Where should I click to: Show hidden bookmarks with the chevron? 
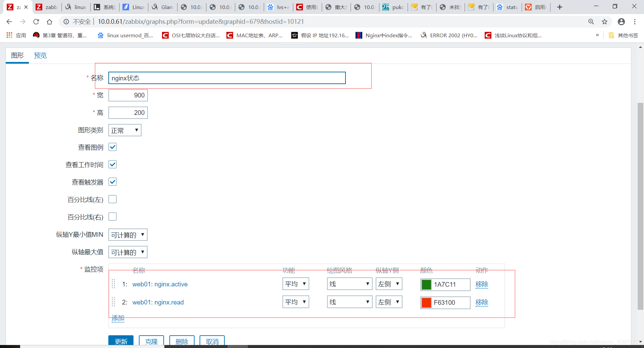(597, 35)
